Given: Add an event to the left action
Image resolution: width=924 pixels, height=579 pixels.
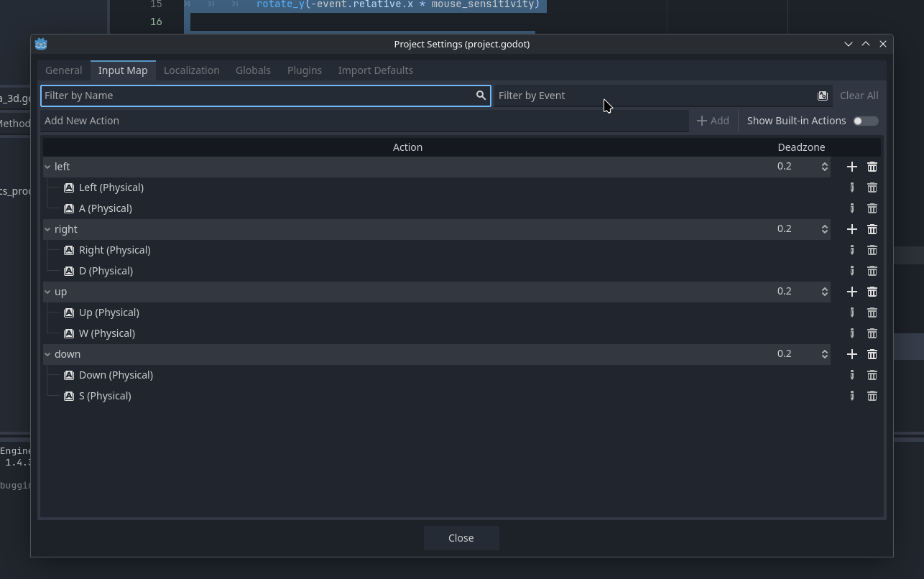Looking at the screenshot, I should coord(851,167).
